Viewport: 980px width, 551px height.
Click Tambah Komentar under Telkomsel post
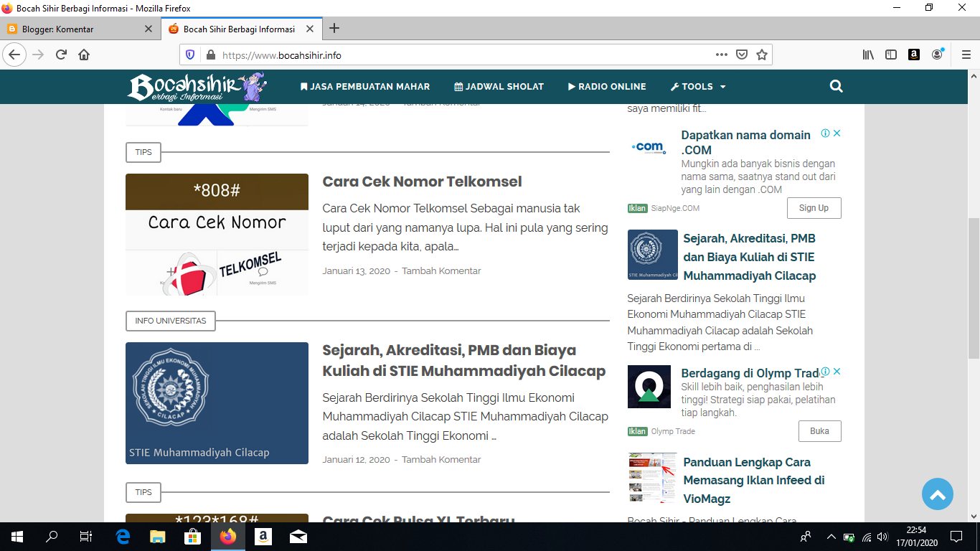tap(441, 271)
